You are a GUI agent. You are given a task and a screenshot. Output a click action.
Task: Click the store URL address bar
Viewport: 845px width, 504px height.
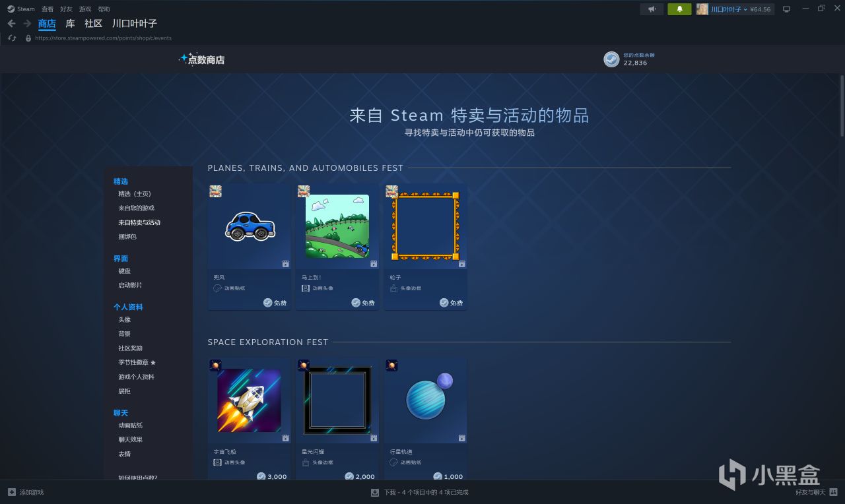(103, 38)
